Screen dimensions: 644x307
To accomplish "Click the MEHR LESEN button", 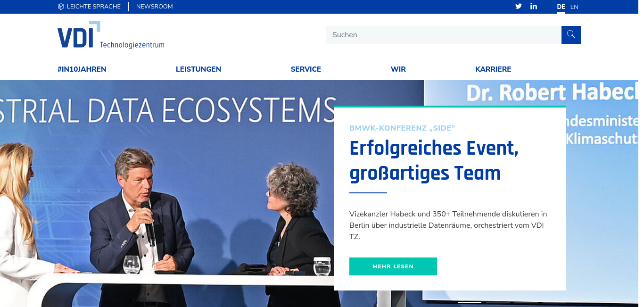I will (393, 266).
